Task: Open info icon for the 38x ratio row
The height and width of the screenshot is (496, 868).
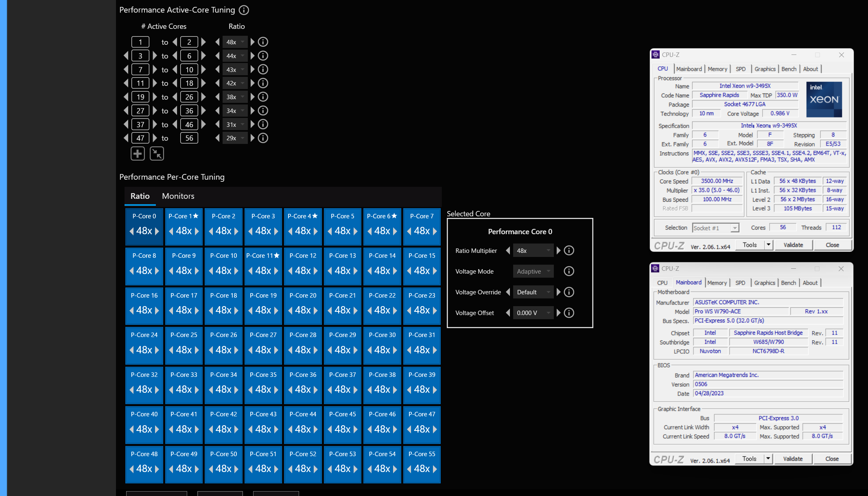Action: tap(263, 97)
